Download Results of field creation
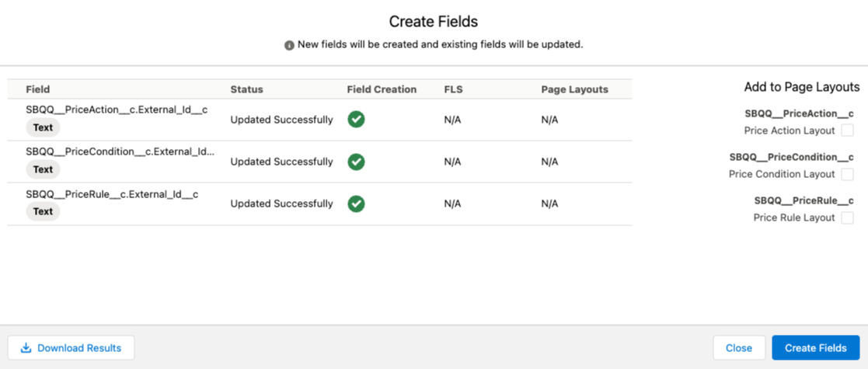Viewport: 868px width, 369px height. coord(71,348)
